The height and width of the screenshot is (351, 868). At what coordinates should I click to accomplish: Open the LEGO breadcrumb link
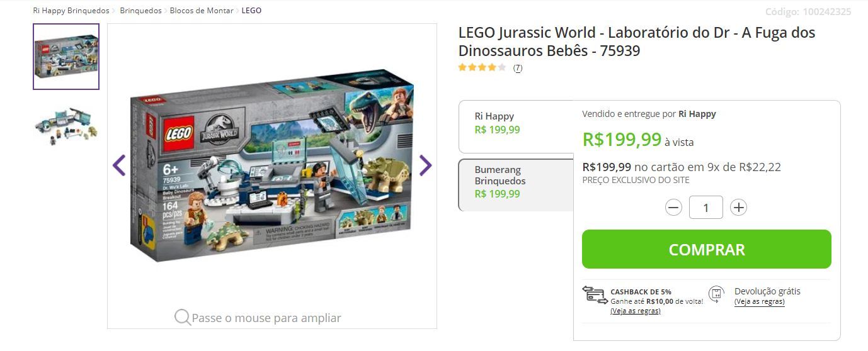[x=251, y=11]
